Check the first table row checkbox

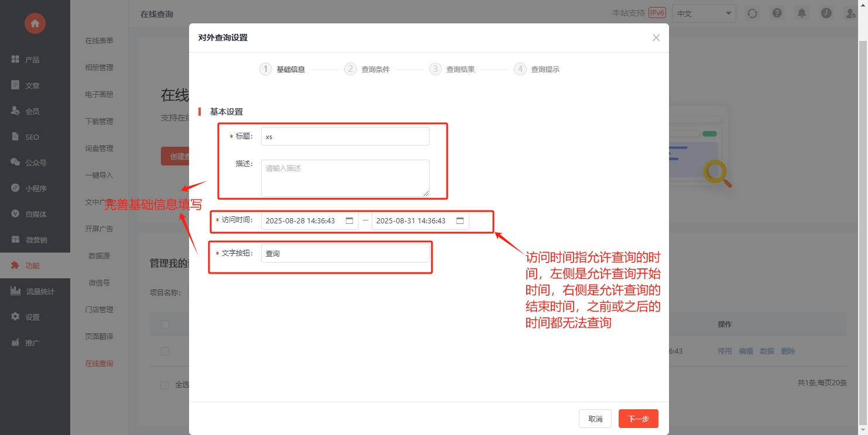pos(165,351)
